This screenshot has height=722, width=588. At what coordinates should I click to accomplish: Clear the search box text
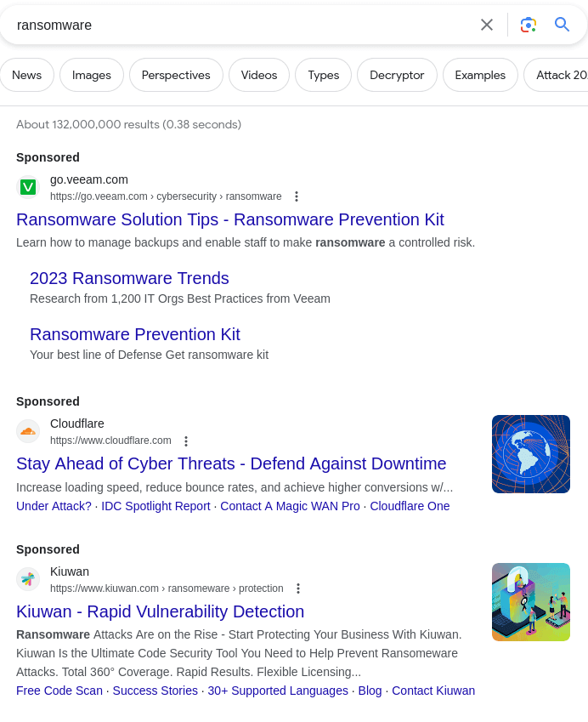487,25
